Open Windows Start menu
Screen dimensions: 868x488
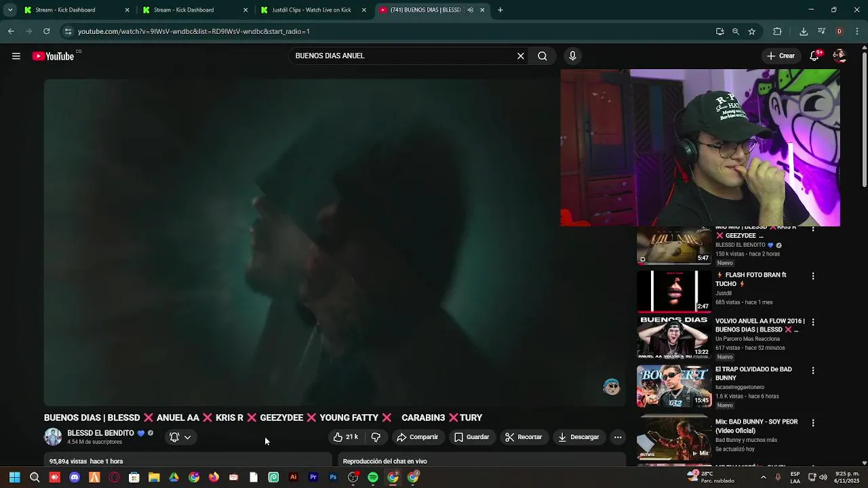coord(14,477)
